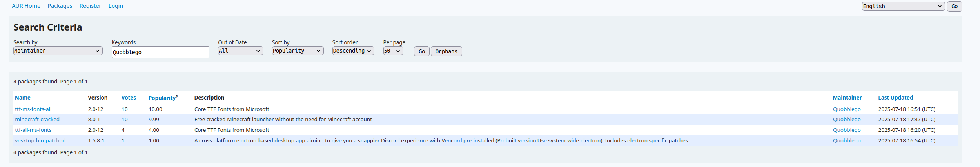Open the Search by dropdown
This screenshot has height=167, width=980.
point(58,51)
